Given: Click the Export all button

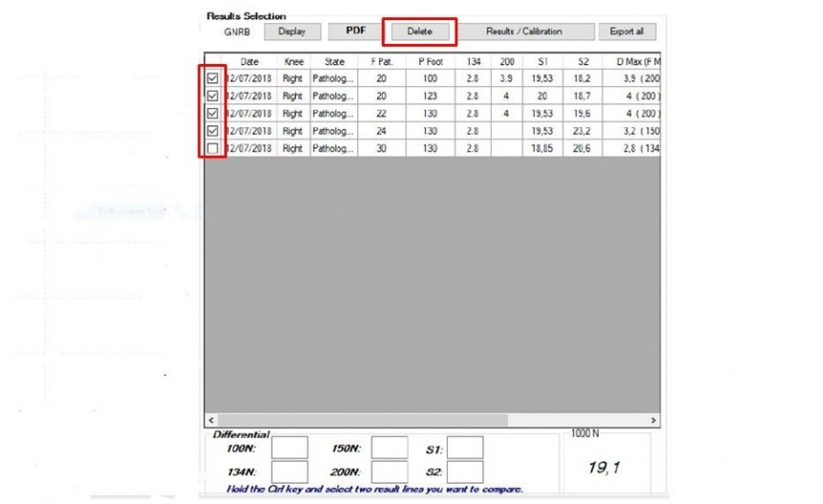Looking at the screenshot, I should pyautogui.click(x=627, y=32).
